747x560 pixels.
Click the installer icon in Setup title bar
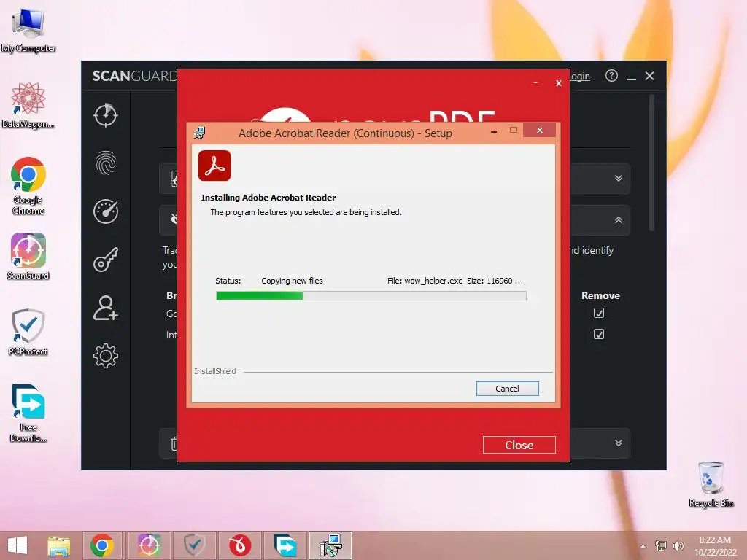point(200,133)
